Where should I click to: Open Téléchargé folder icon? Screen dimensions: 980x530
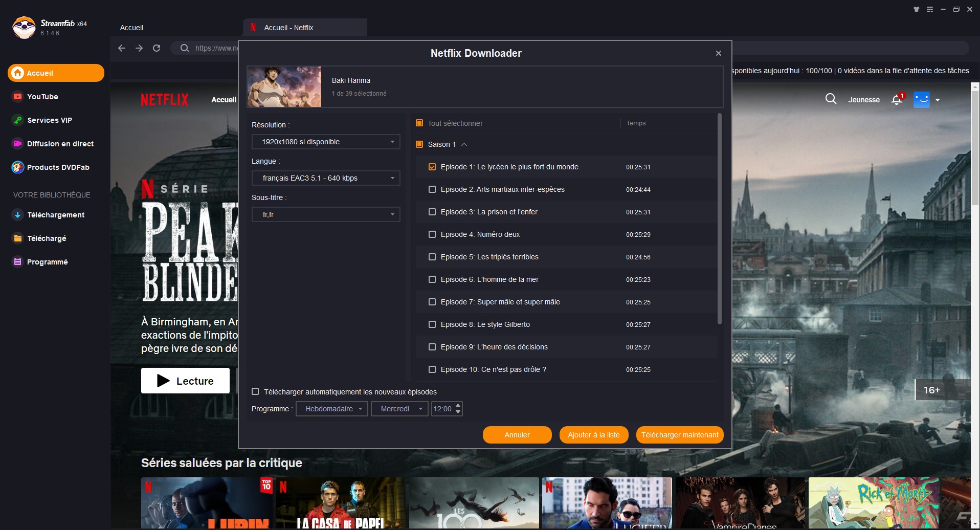point(18,238)
